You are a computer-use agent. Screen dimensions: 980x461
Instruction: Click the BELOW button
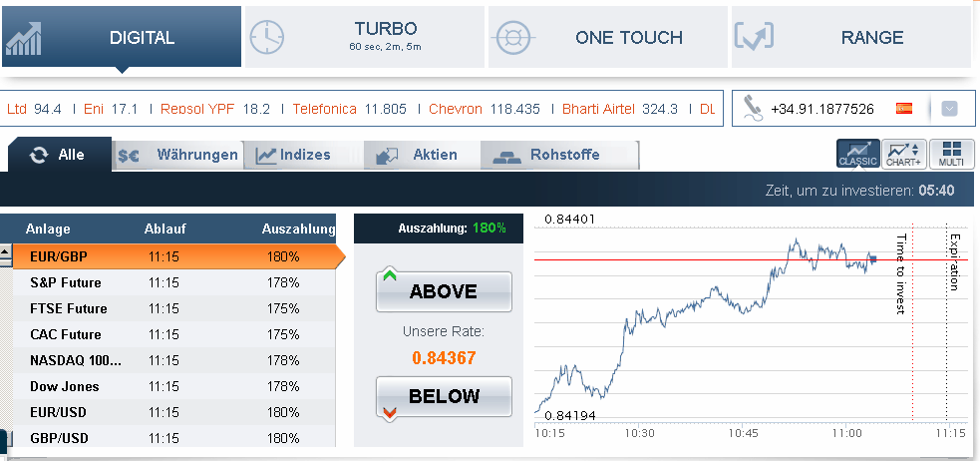pyautogui.click(x=444, y=396)
